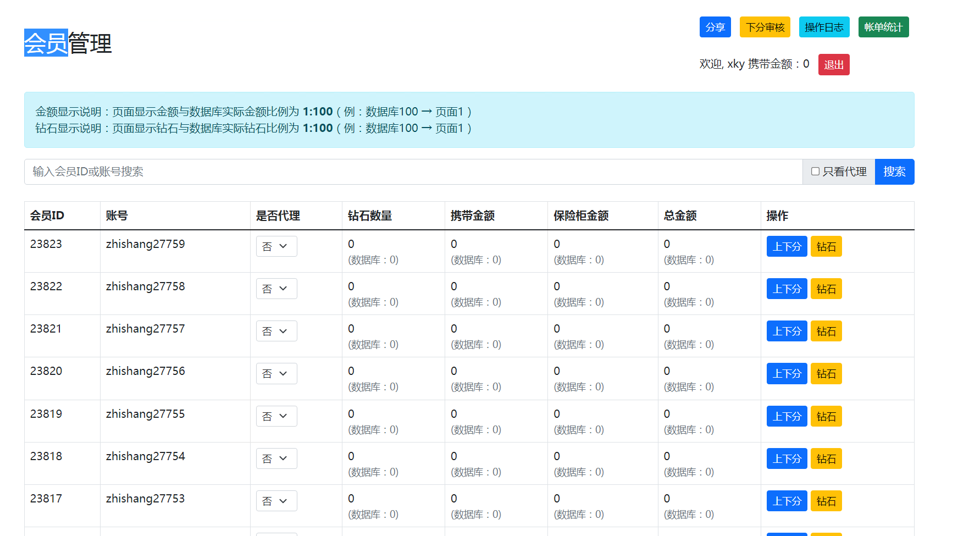Open the agent dropdown for zhishang27757
980x536 pixels.
276,331
